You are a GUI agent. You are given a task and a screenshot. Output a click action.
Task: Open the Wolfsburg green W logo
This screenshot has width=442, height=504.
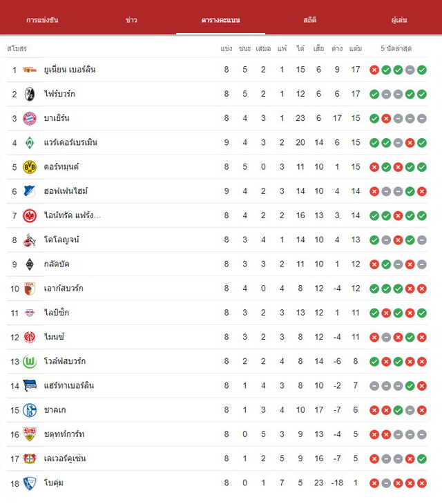pyautogui.click(x=30, y=362)
